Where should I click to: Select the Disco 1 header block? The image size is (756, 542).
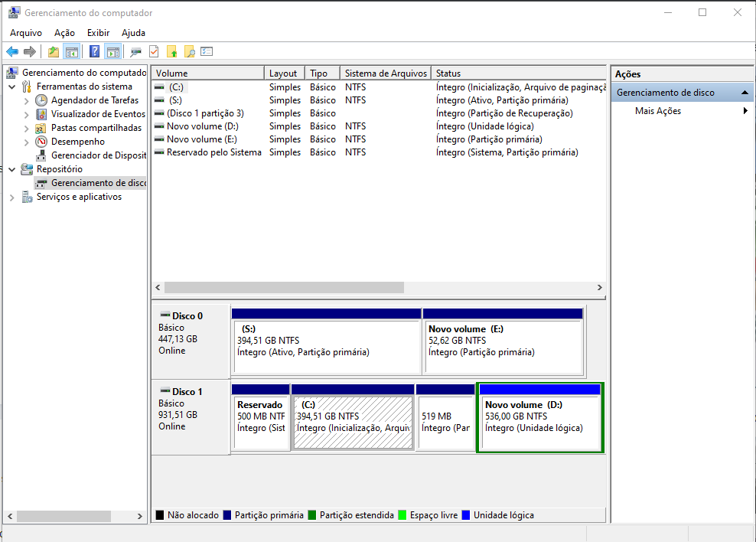click(191, 417)
